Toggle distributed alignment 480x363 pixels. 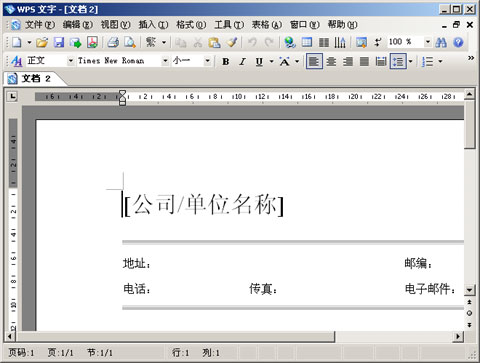pos(381,61)
